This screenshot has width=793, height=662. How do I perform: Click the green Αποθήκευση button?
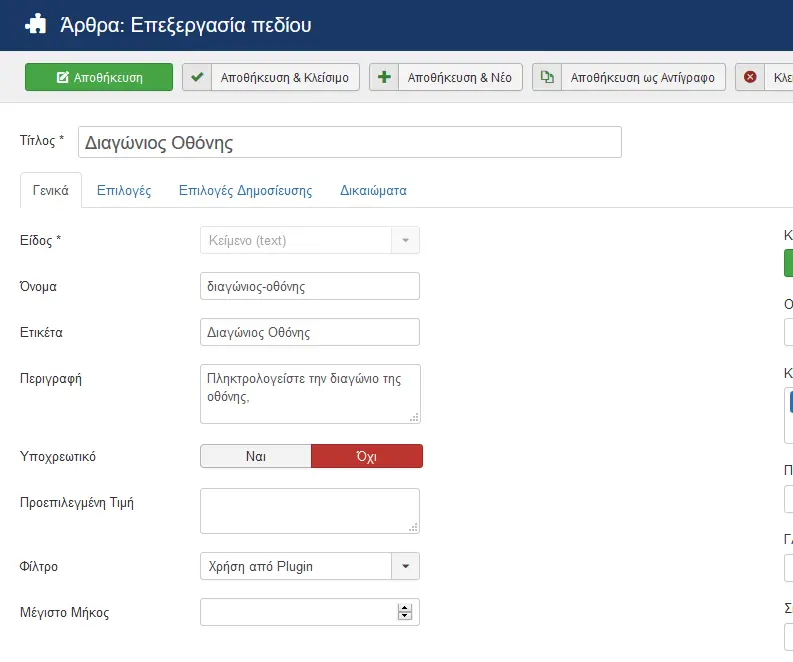click(x=99, y=77)
